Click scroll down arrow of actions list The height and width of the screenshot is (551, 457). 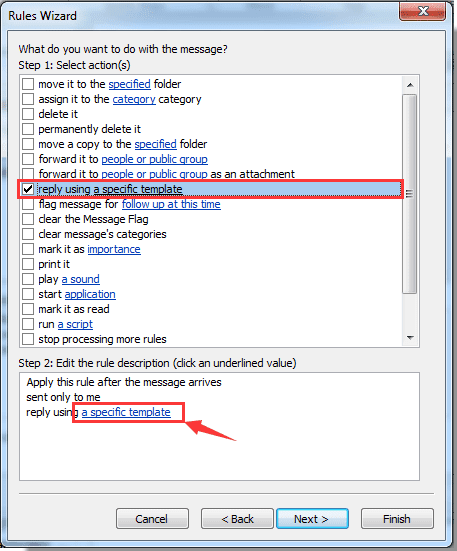point(410,338)
